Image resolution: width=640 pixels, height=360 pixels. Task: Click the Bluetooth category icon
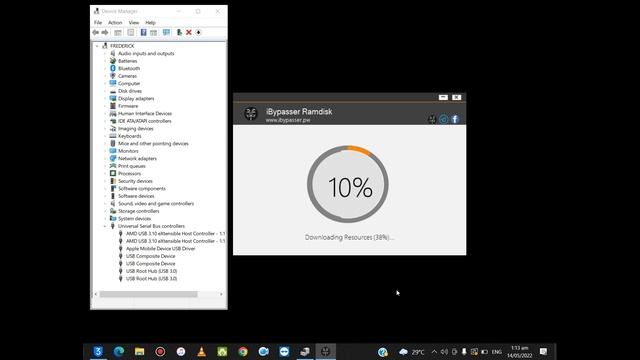click(x=113, y=68)
